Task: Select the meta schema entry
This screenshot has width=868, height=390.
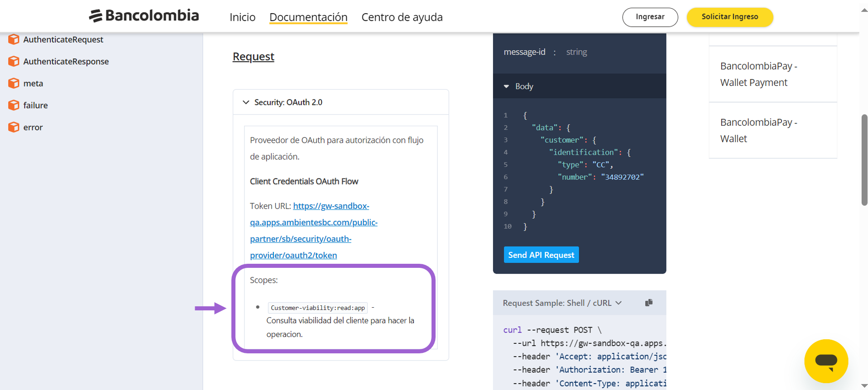Action: (x=33, y=83)
